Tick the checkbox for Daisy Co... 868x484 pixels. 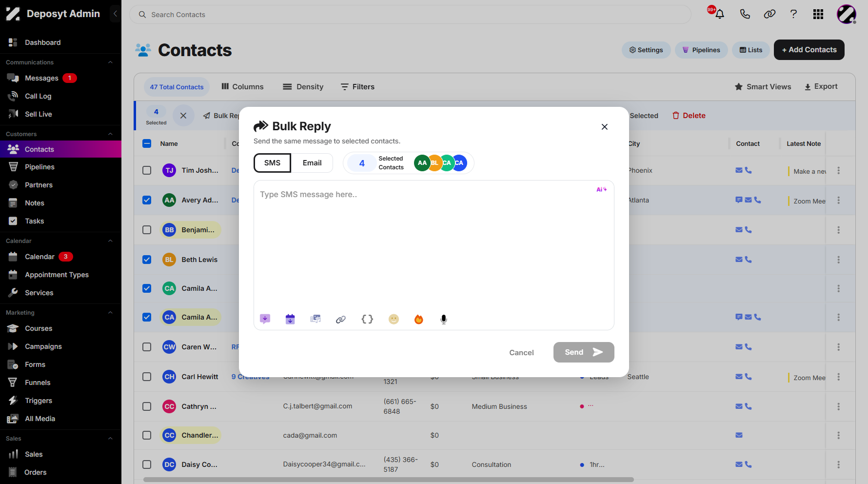coord(147,464)
